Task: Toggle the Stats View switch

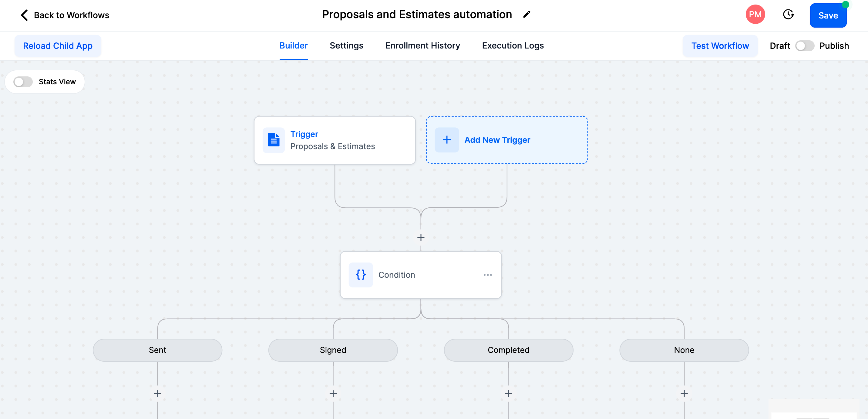Action: (23, 82)
